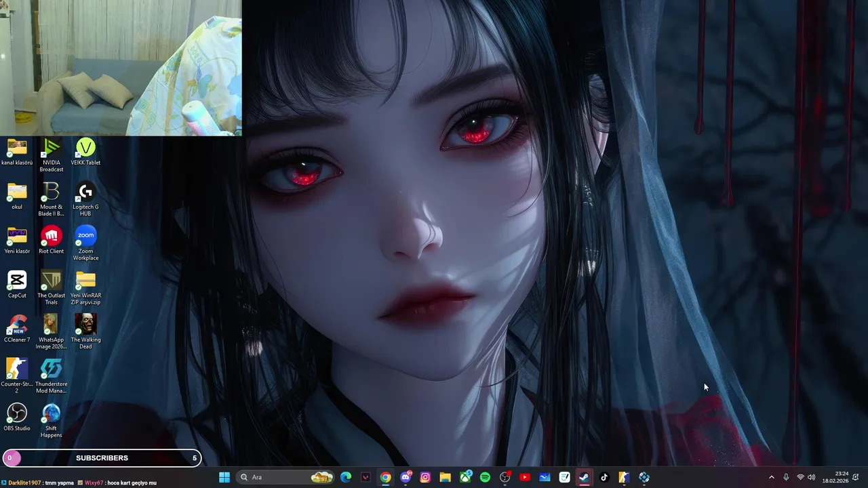Open Instagram from the taskbar
This screenshot has height=488, width=868.
point(425,477)
